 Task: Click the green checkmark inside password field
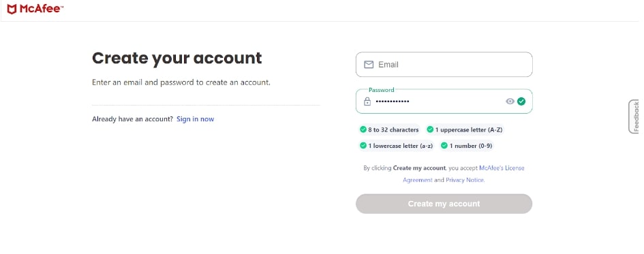click(x=521, y=101)
